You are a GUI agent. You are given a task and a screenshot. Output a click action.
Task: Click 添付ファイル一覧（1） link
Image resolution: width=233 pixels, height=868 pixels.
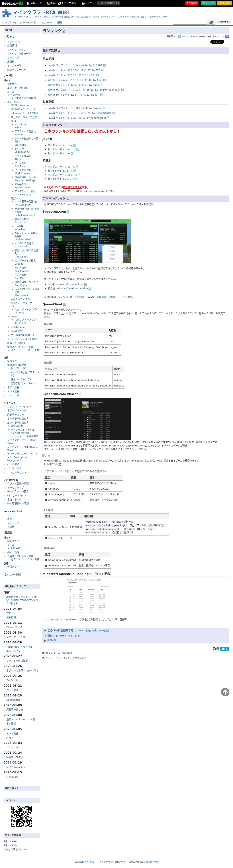tap(70, 636)
